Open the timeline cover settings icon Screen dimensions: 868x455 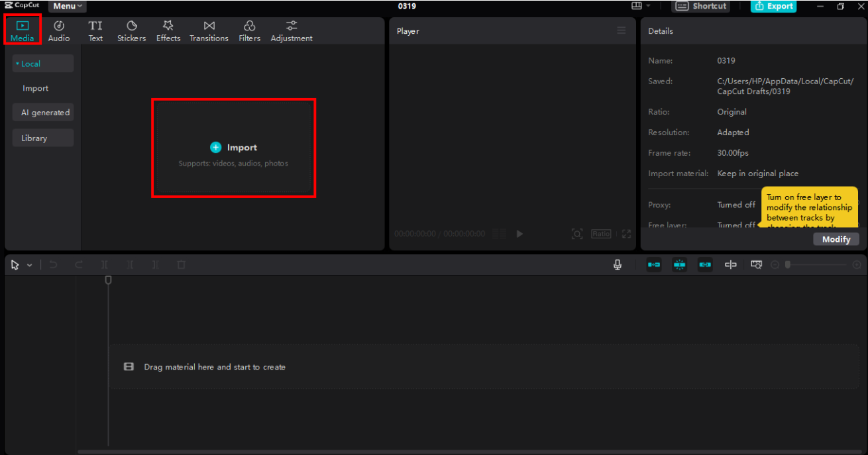pyautogui.click(x=756, y=265)
